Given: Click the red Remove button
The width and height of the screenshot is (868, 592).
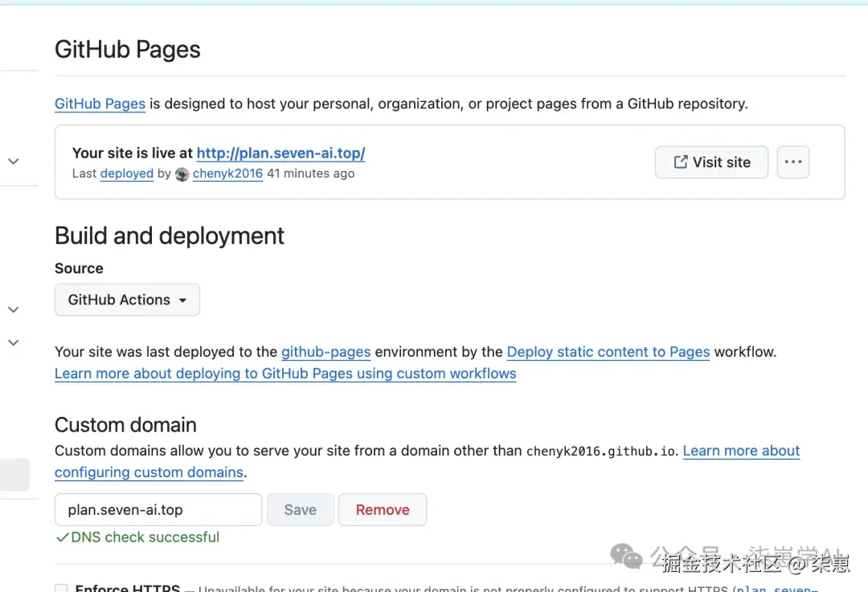Looking at the screenshot, I should click(x=383, y=510).
